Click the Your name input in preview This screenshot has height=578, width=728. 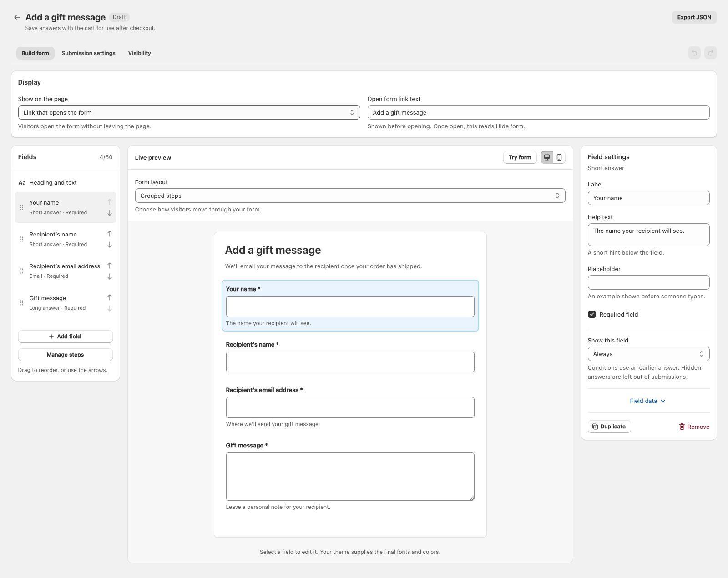point(350,307)
